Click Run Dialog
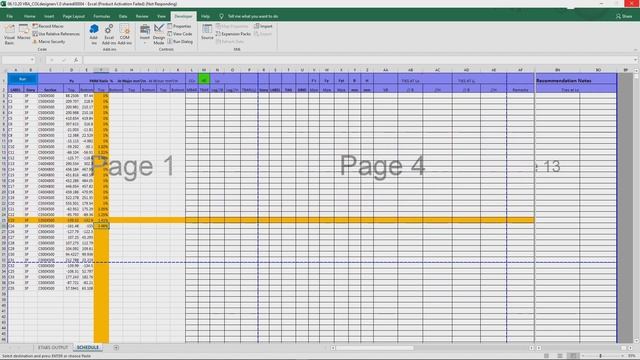This screenshot has width=640, height=360. click(x=180, y=42)
